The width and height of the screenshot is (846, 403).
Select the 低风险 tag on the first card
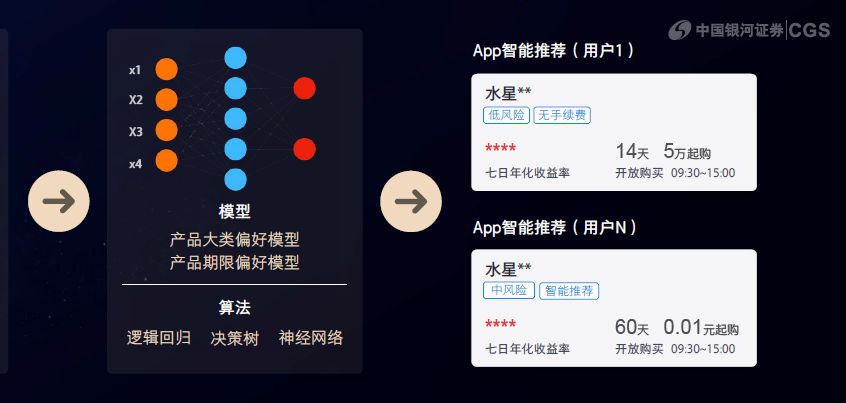click(506, 115)
